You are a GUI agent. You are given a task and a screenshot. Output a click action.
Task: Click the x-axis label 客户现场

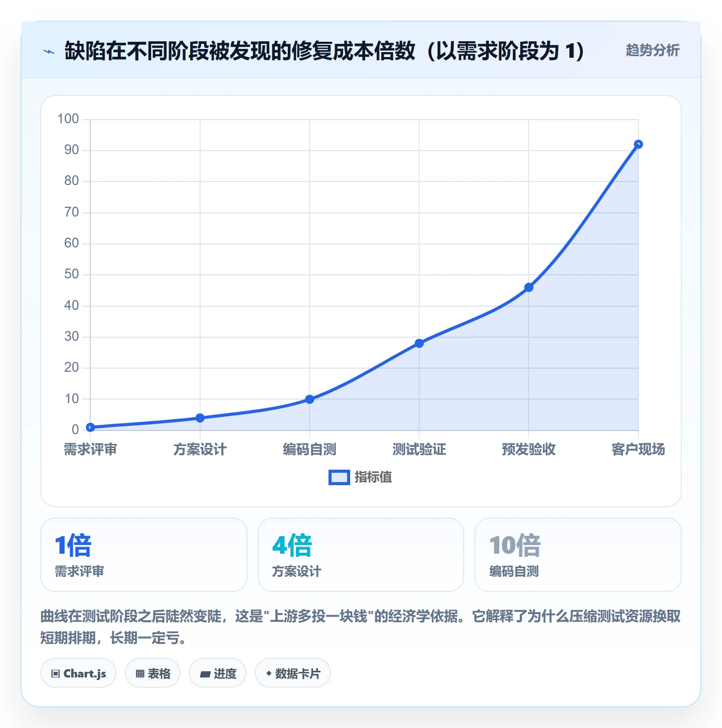(x=638, y=450)
